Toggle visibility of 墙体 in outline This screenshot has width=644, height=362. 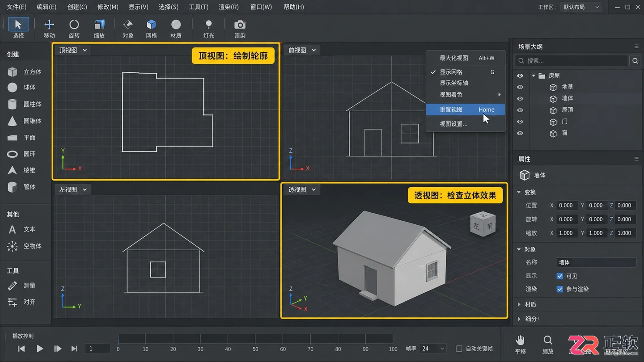(520, 99)
